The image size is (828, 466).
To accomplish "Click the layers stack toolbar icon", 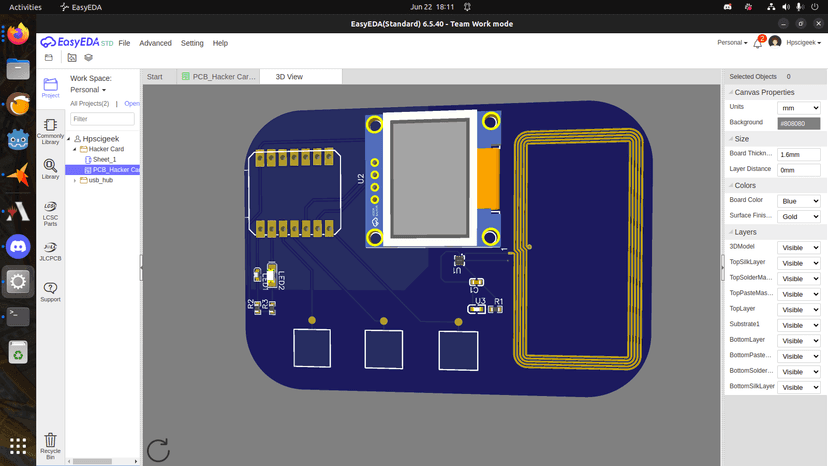I will (89, 58).
